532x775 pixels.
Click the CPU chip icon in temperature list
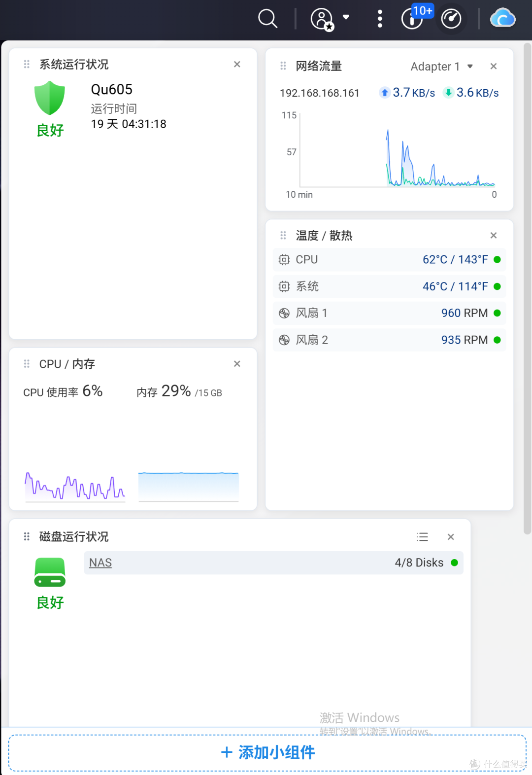pyautogui.click(x=284, y=259)
